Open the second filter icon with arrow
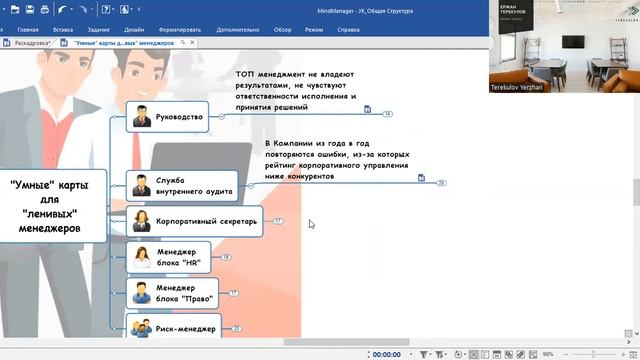The height and width of the screenshot is (360, 640). coord(439,355)
